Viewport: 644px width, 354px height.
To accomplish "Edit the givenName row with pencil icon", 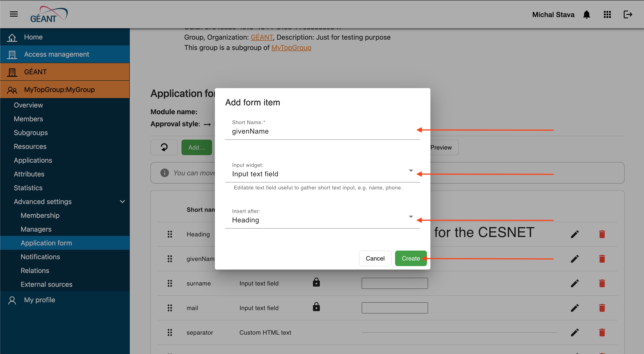I will [575, 259].
